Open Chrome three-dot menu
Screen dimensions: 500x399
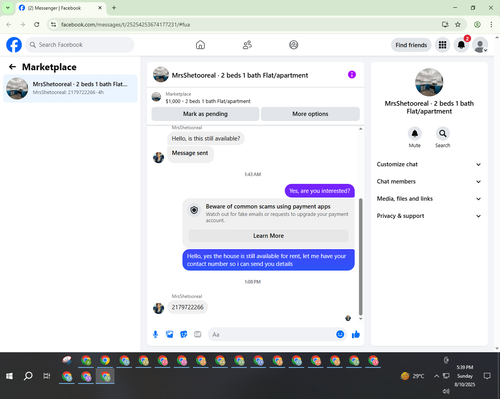pos(491,24)
